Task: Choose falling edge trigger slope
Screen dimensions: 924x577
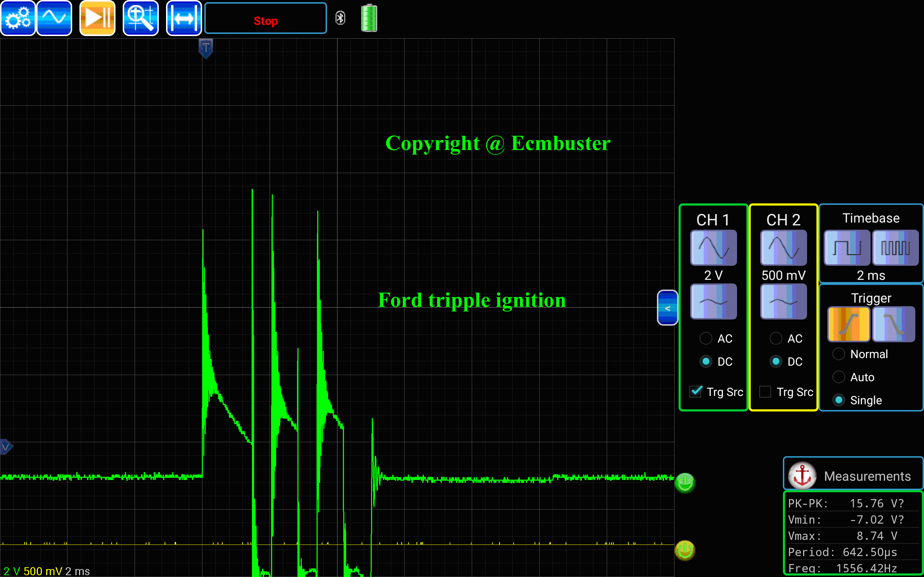Action: (x=893, y=324)
